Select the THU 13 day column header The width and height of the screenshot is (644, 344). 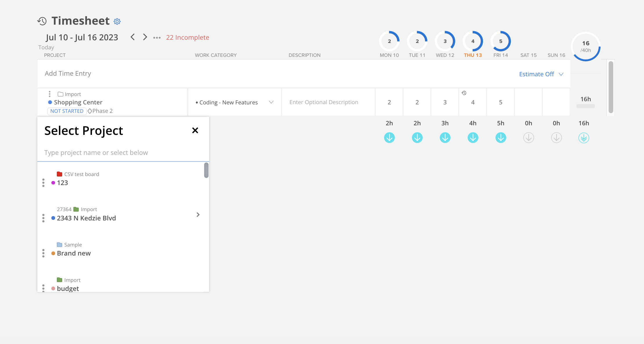473,55
